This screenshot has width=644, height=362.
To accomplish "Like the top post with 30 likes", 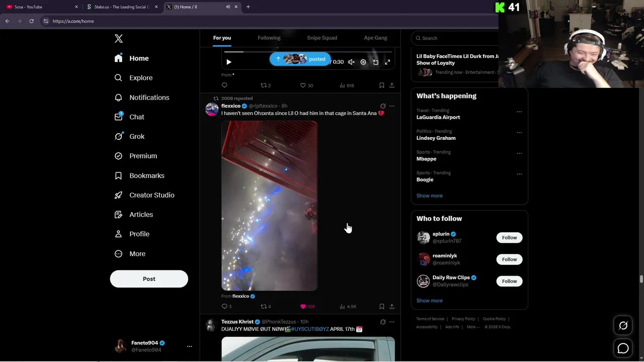I will coord(306,85).
